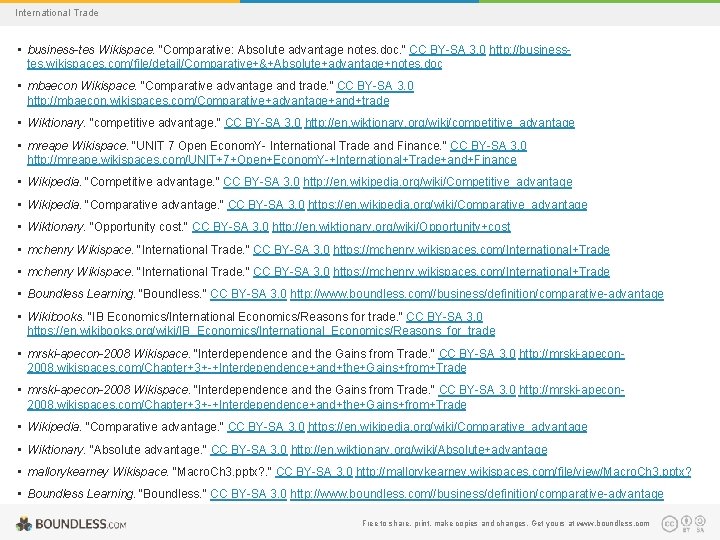Follow the en.wikibooks.org Reasons_for_trade URL
This screenshot has height=540, width=720.
[261, 331]
